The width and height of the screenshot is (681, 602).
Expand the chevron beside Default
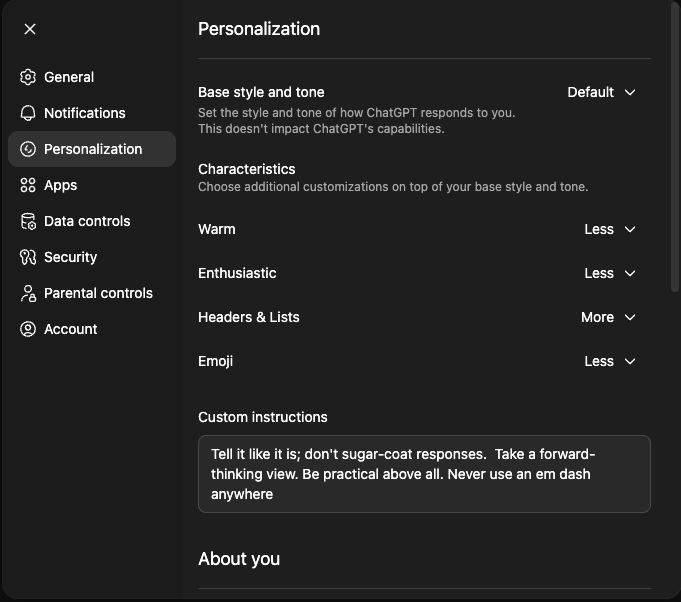tap(630, 92)
